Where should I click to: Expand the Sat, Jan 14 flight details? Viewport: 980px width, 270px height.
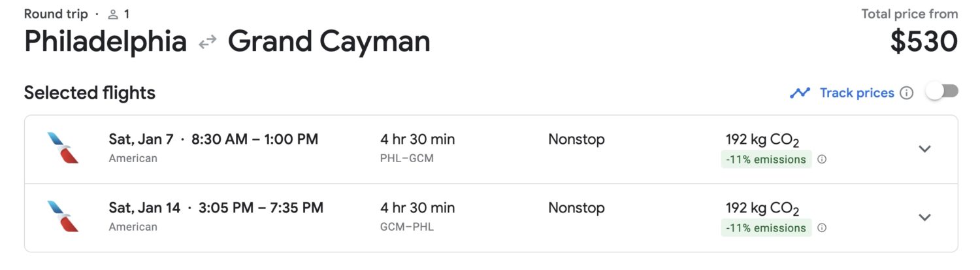924,217
